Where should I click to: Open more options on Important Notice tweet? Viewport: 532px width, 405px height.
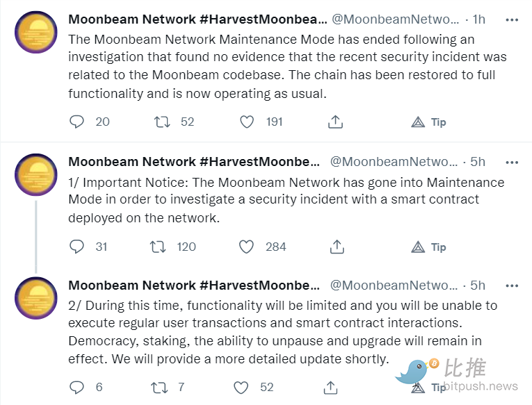pyautogui.click(x=512, y=163)
